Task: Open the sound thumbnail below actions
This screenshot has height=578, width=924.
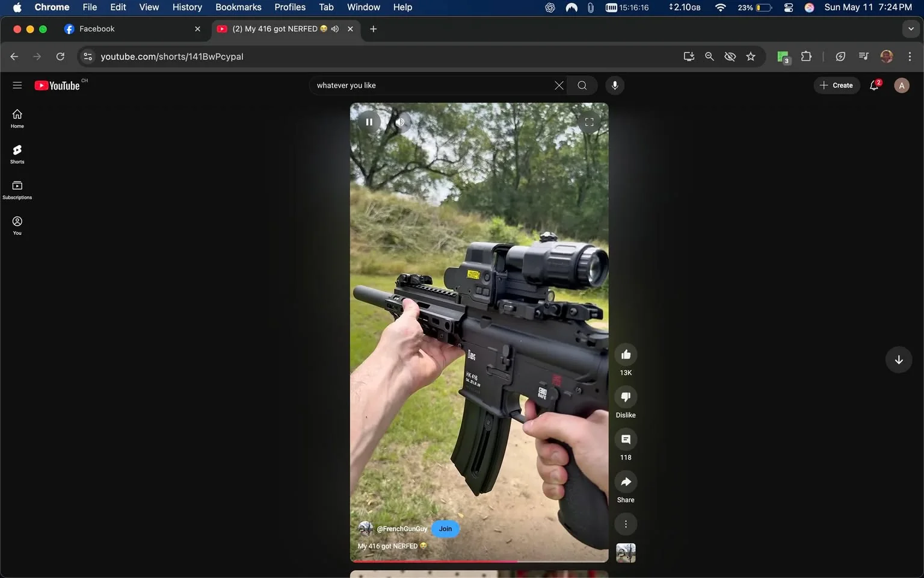Action: (x=626, y=553)
